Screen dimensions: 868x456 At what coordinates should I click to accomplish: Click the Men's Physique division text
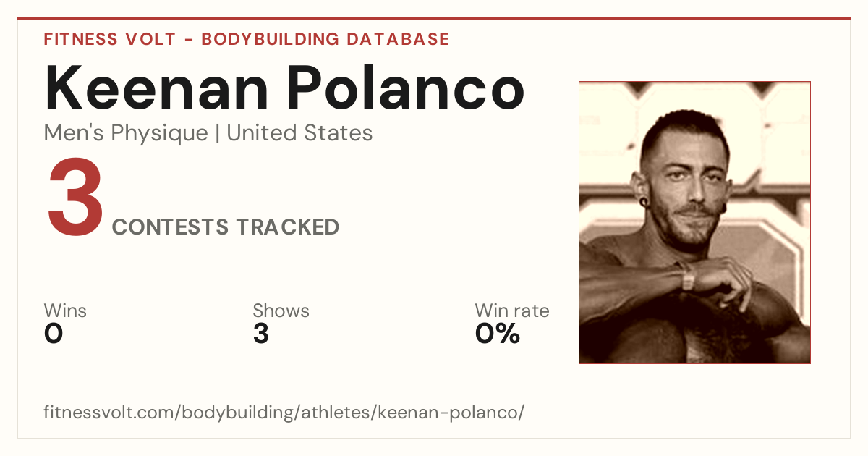coord(126,133)
